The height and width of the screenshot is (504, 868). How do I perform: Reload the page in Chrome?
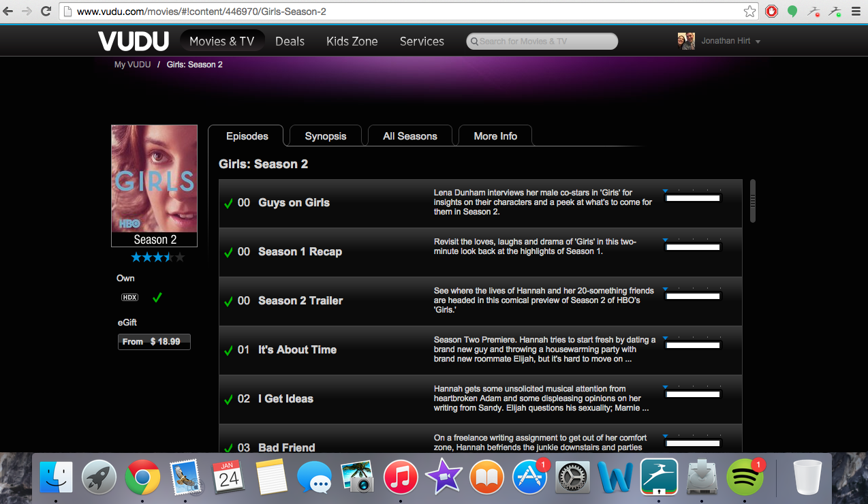[46, 11]
